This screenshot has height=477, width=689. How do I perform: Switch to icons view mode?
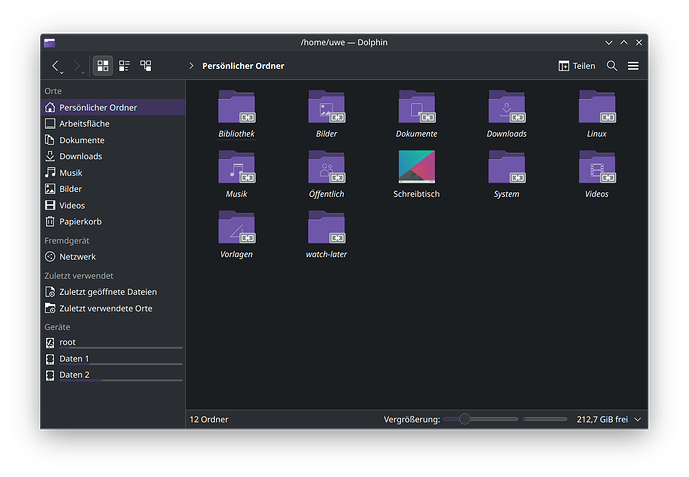tap(103, 66)
